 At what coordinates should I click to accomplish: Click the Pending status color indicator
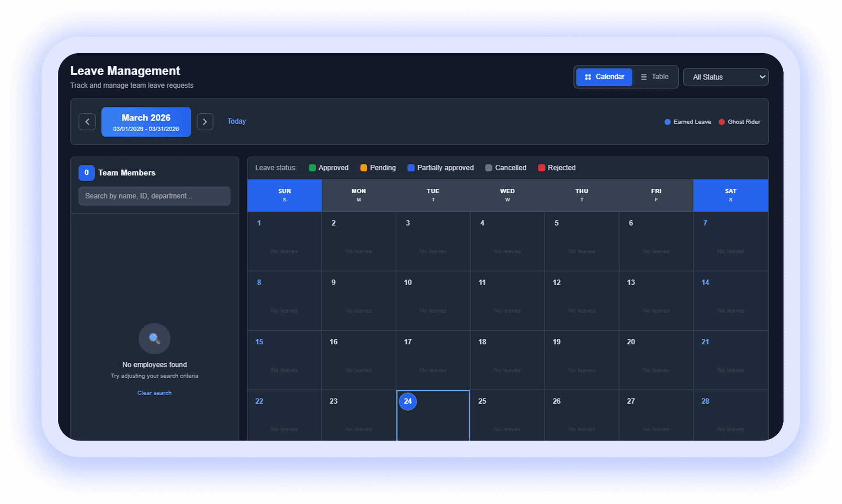tap(363, 168)
